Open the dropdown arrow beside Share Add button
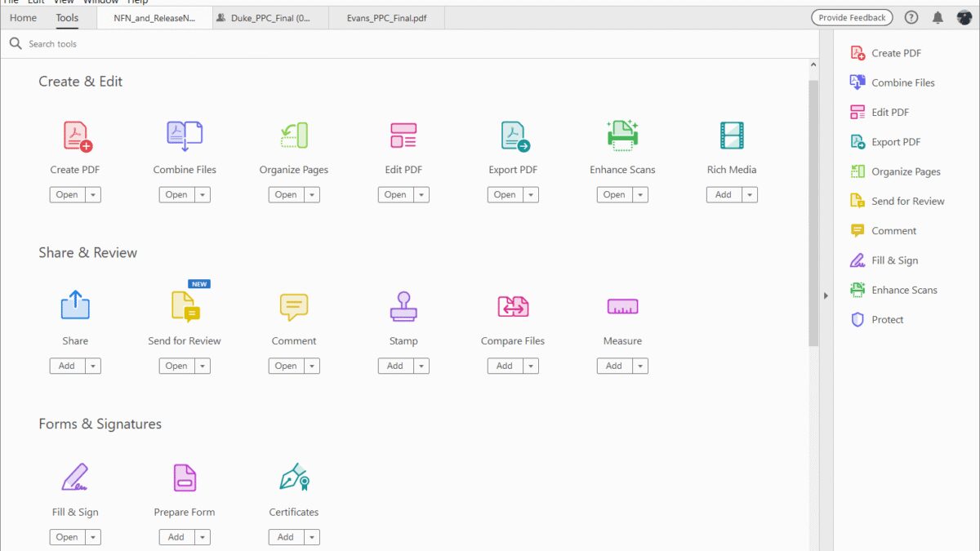980x551 pixels. point(93,367)
